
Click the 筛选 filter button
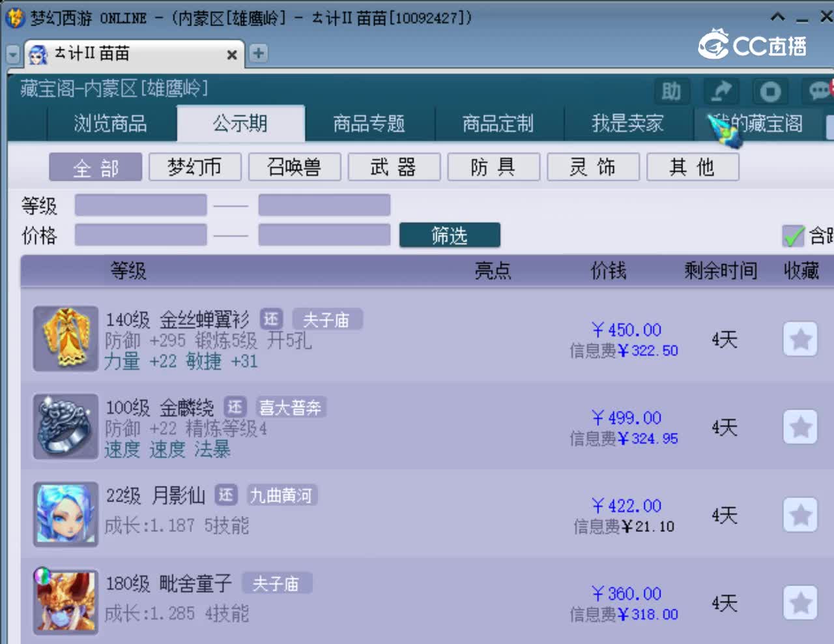point(450,235)
